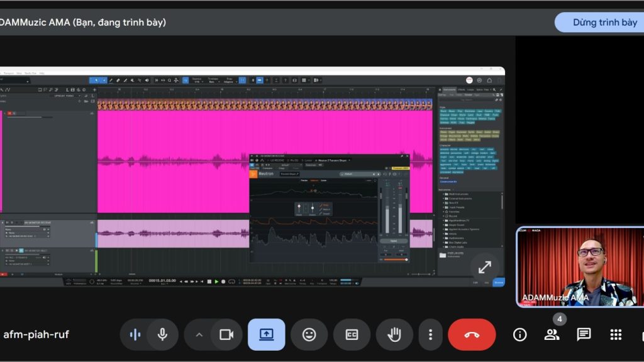Show the participants people panel
Screen dimensions: 644x362
click(552, 334)
